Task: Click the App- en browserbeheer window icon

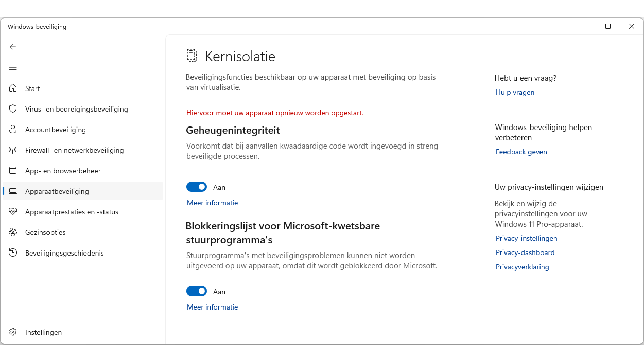Action: click(13, 171)
